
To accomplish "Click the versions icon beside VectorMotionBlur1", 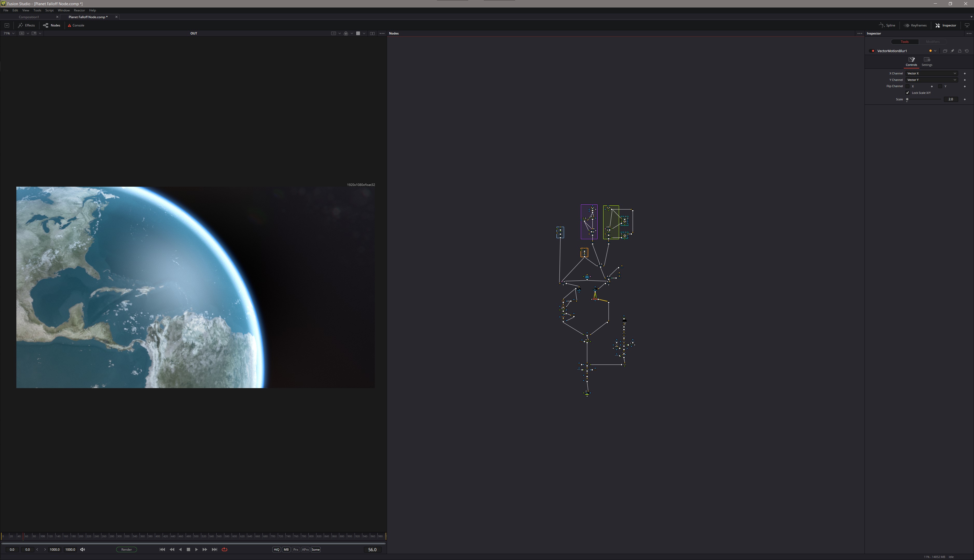I will 945,51.
